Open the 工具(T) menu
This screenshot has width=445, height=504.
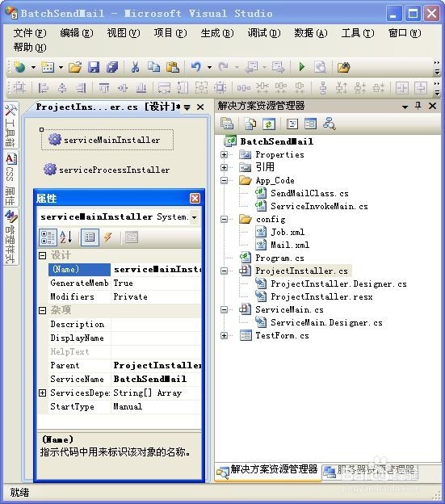tap(358, 33)
